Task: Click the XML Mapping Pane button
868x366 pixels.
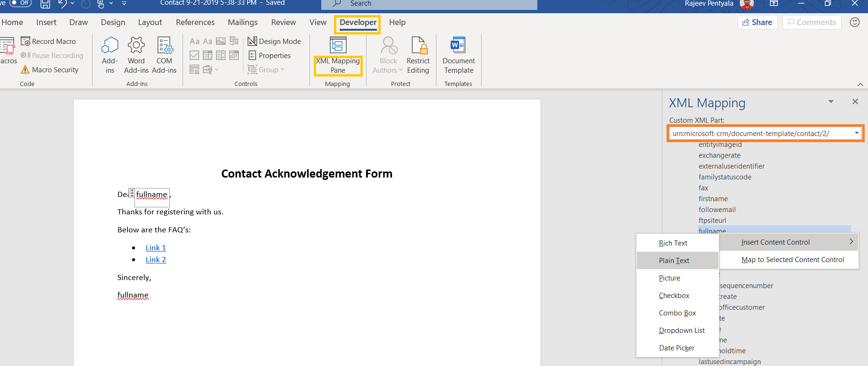Action: click(338, 56)
